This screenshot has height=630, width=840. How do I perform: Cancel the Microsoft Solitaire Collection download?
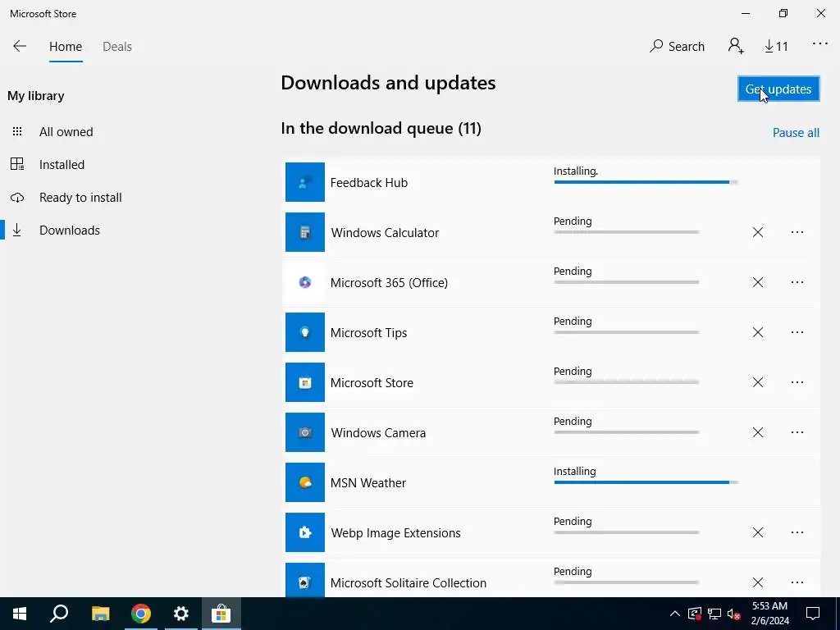click(x=757, y=582)
